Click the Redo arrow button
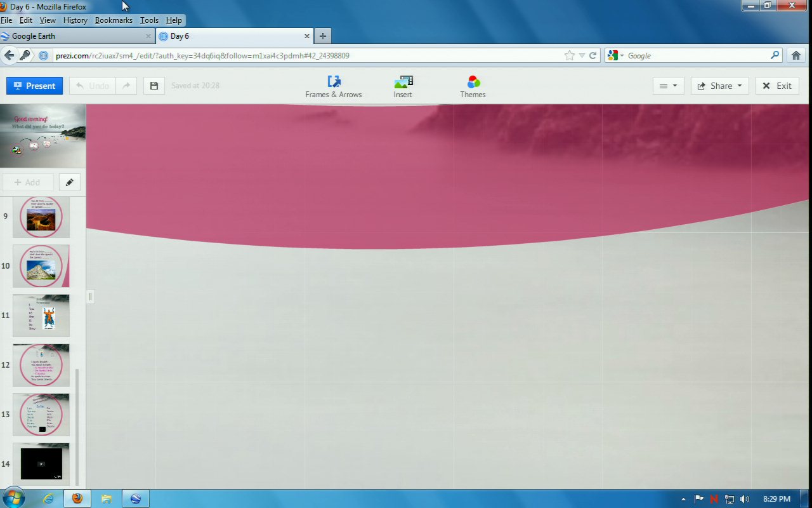Image resolution: width=812 pixels, height=508 pixels. tap(126, 86)
